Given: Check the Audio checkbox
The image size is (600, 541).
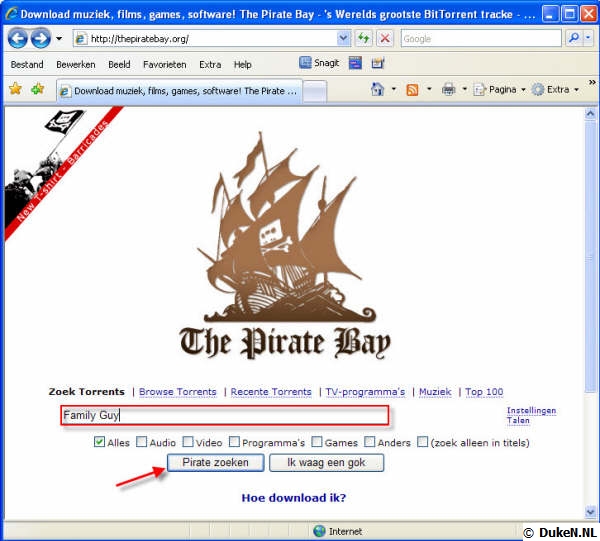Looking at the screenshot, I should 142,442.
